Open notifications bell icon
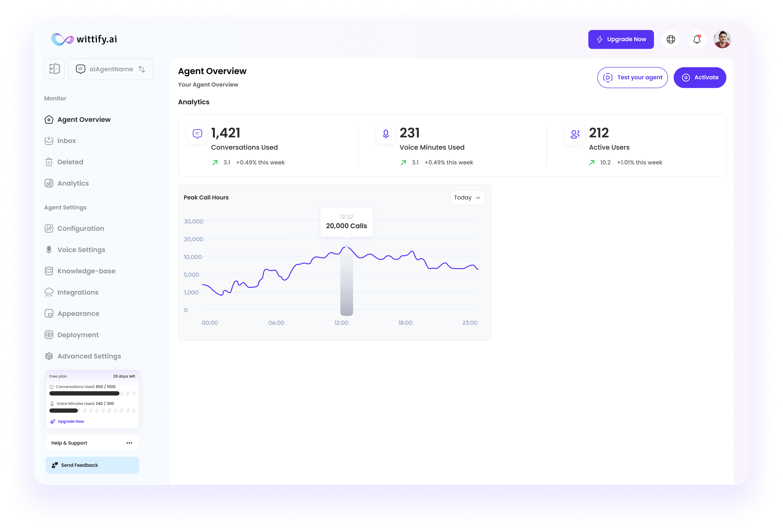 point(697,39)
